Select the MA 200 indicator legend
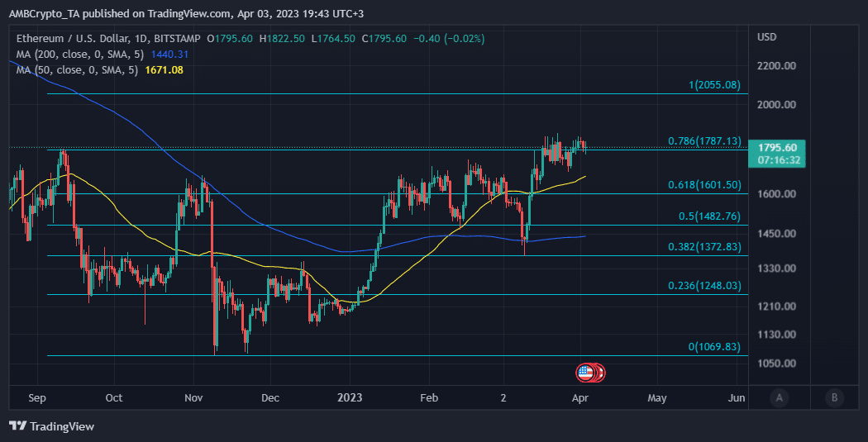This screenshot has width=868, height=442. [78, 55]
